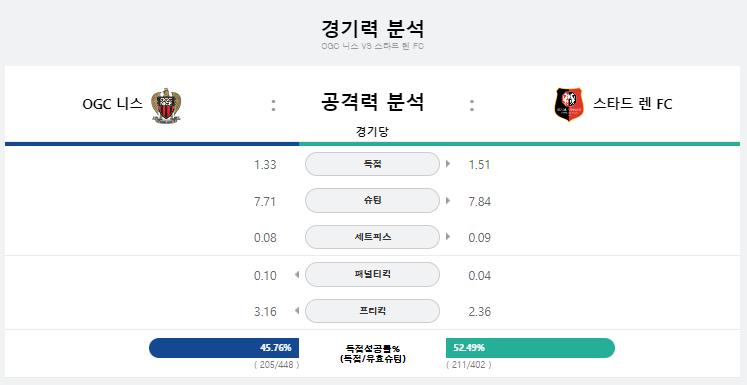Click the arrow left of 페널티킥
Viewport: 747px width, 385px height.
(x=297, y=275)
